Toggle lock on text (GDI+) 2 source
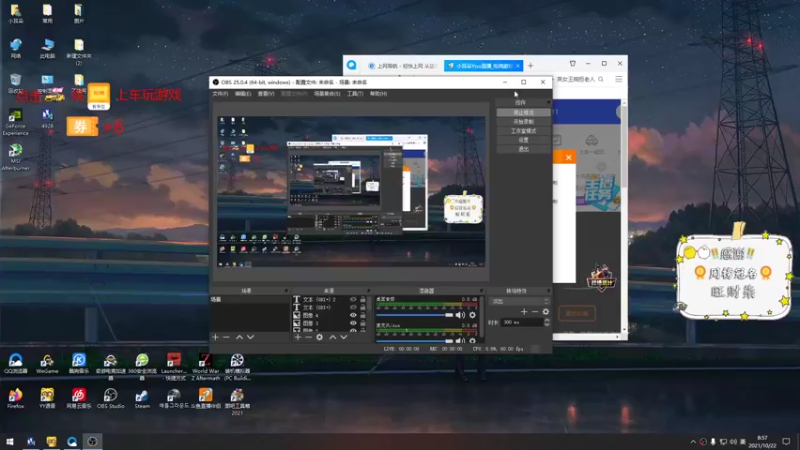The width and height of the screenshot is (800, 450). click(363, 299)
